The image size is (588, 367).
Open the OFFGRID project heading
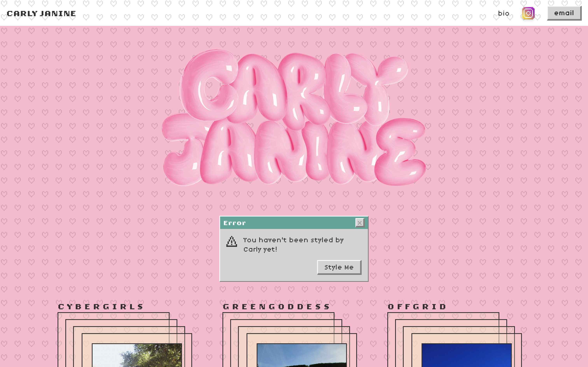(x=417, y=307)
